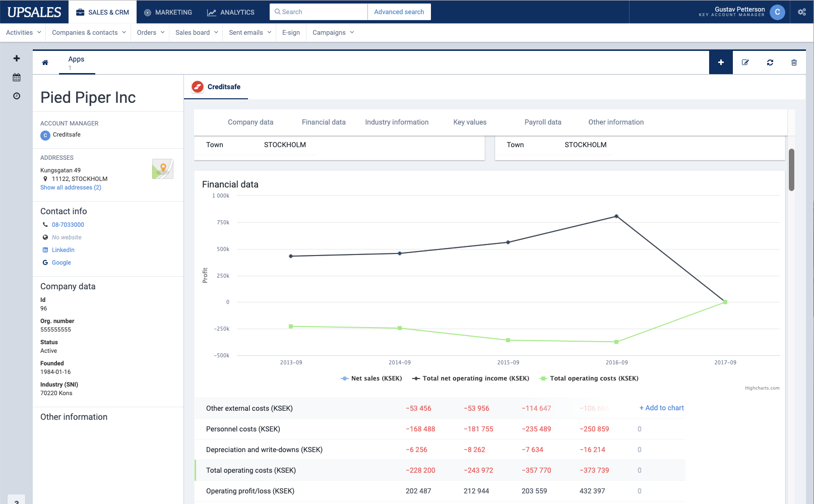
Task: Select Operating profit/loss (KSEK) row
Action: click(x=440, y=491)
